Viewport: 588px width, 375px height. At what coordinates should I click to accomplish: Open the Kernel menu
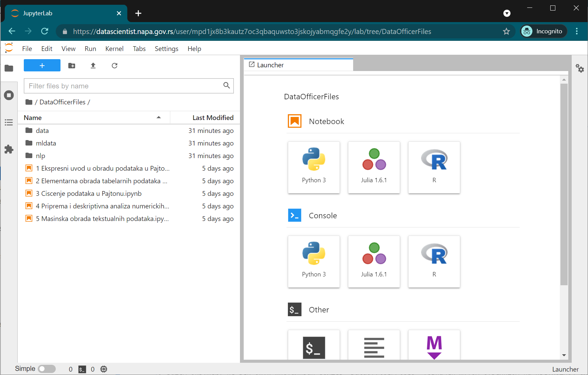pos(114,49)
